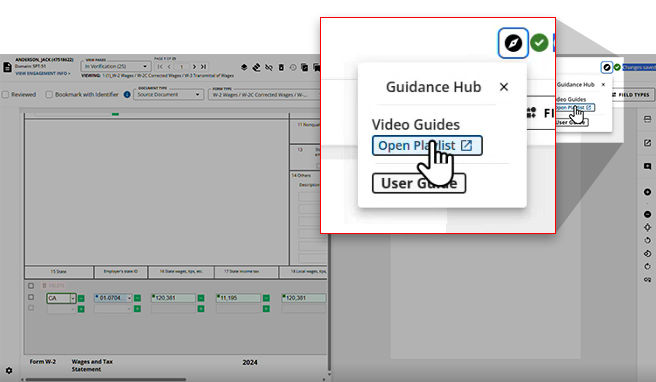656x382 pixels.
Task: Click the green checkmark status icon in the enlarged callout
Action: 539,43
